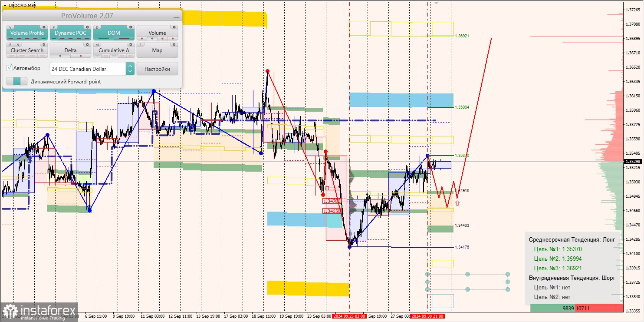Open DOM settings gear icon
The image size is (644, 322).
click(131, 27)
